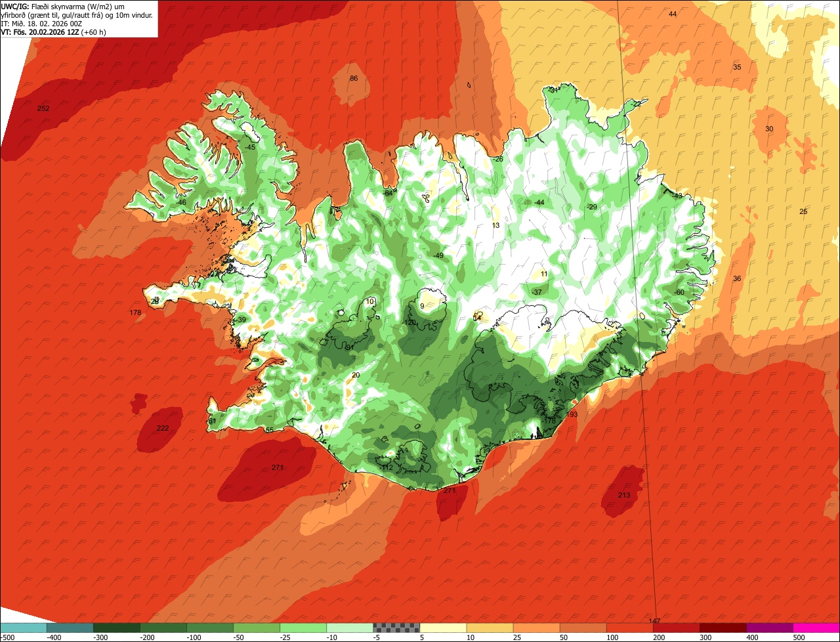Select magenta legend swatch right of 500
Image resolution: width=840 pixels, height=642 pixels.
pos(816,628)
